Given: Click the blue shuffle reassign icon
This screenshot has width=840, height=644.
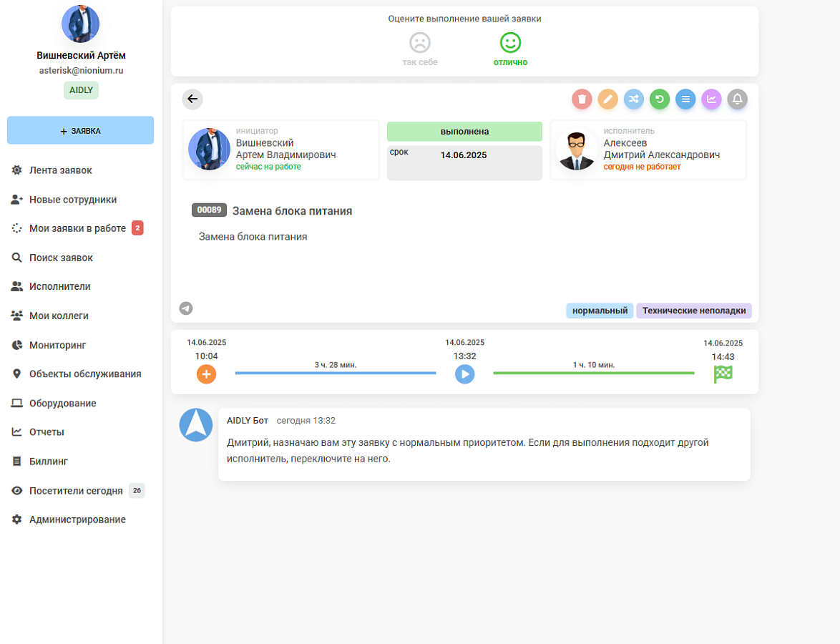Looking at the screenshot, I should pyautogui.click(x=634, y=99).
